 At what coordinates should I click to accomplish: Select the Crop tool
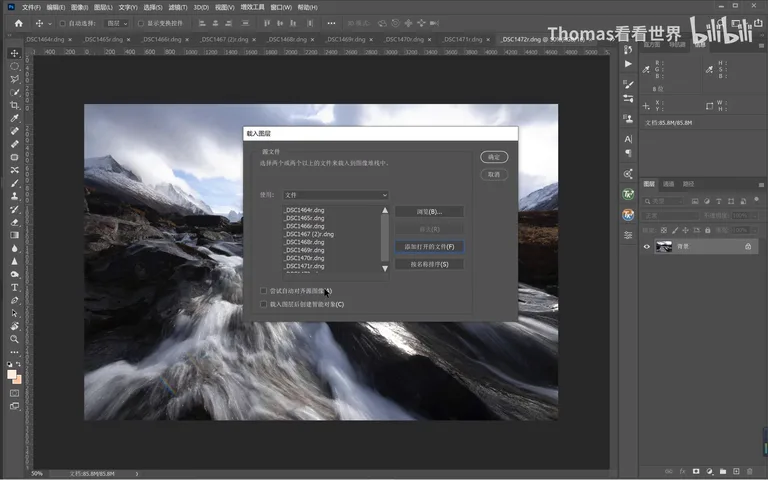pyautogui.click(x=15, y=105)
